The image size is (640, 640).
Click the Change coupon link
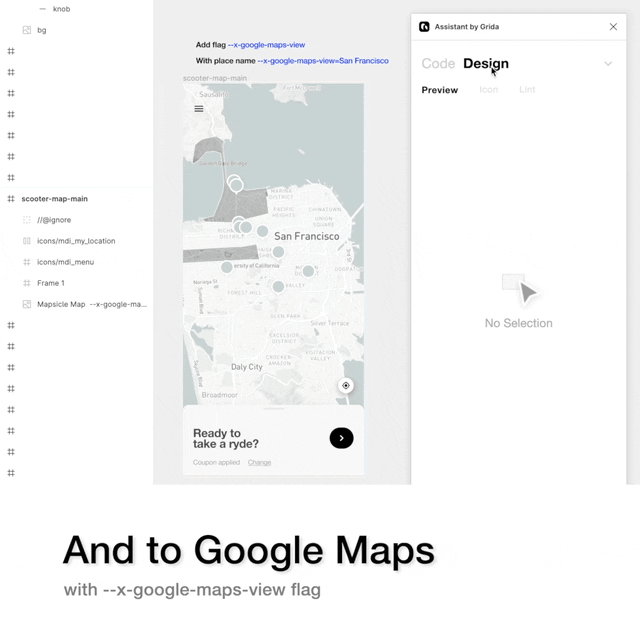tap(259, 462)
